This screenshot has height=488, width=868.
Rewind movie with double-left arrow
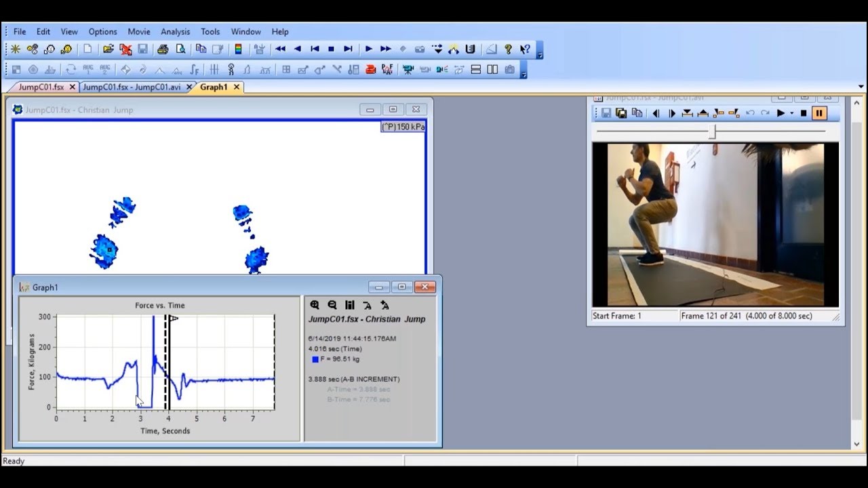click(280, 49)
